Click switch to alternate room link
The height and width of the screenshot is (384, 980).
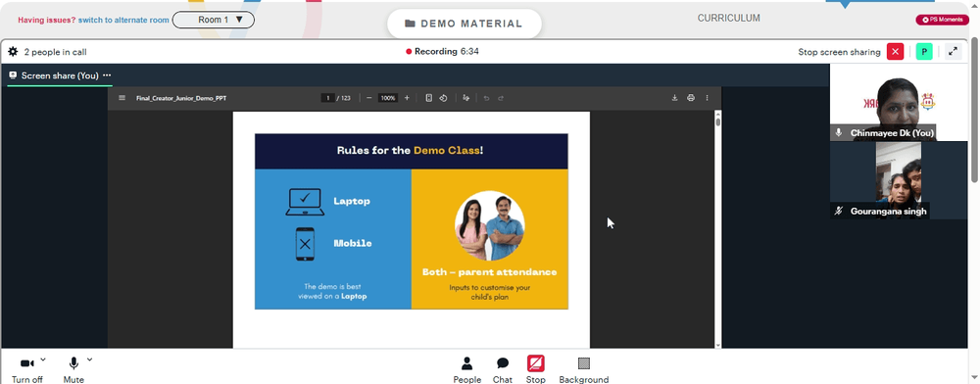pyautogui.click(x=123, y=20)
